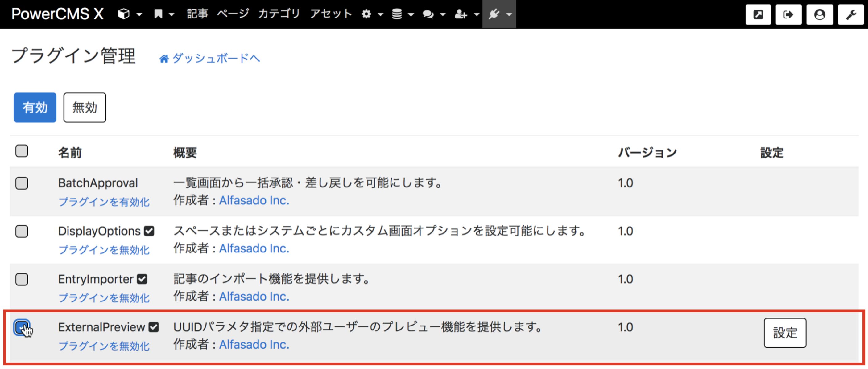The height and width of the screenshot is (369, 868).
Task: Open Alfasado Inc. link in EntryImporter row
Action: pos(254,297)
